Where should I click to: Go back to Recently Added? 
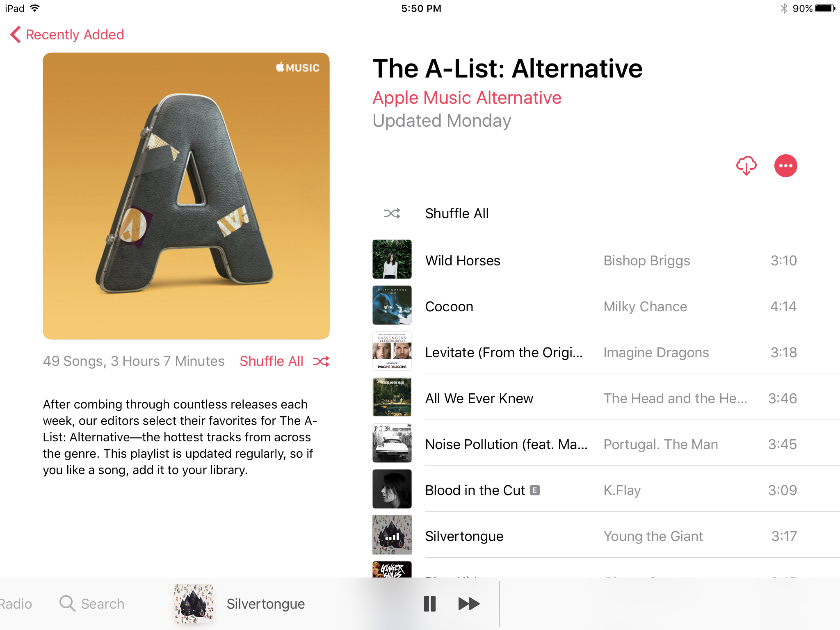click(67, 35)
